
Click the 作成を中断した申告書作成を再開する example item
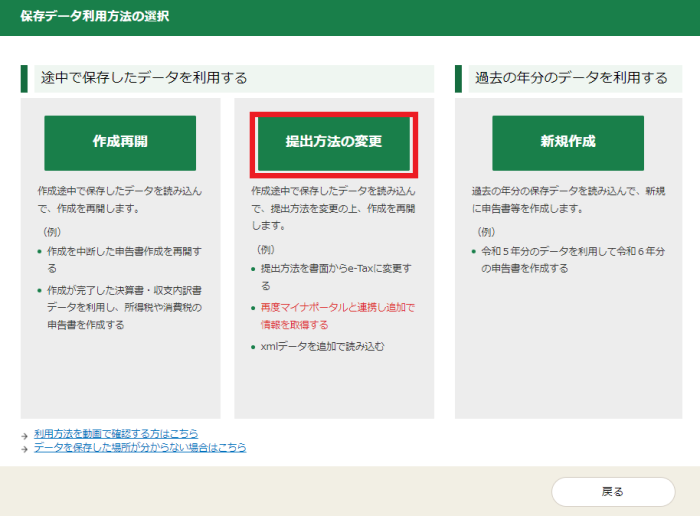click(124, 251)
